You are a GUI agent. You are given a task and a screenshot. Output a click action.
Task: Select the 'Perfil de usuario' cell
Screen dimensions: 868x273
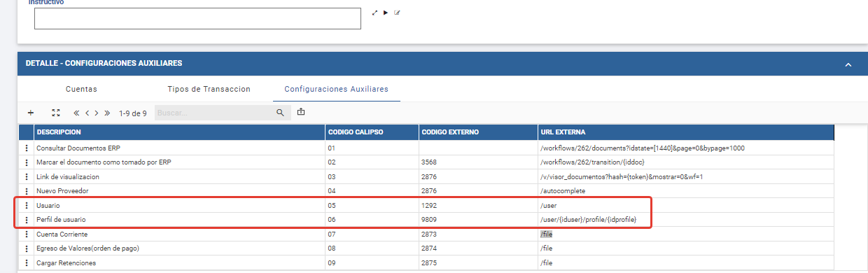pos(178,220)
